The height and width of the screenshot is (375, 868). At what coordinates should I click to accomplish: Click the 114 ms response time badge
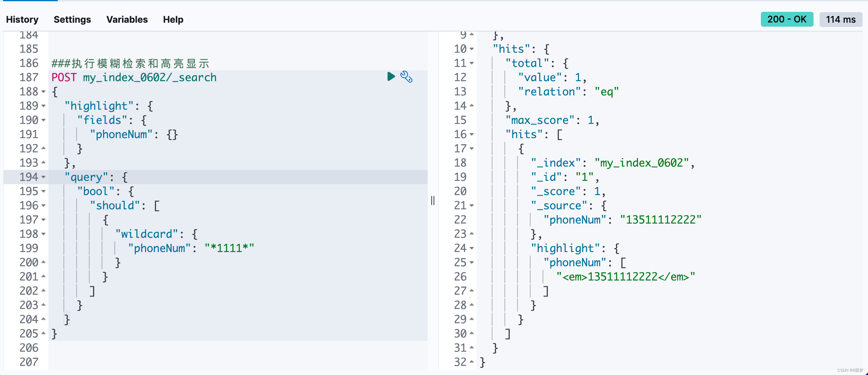pos(840,20)
